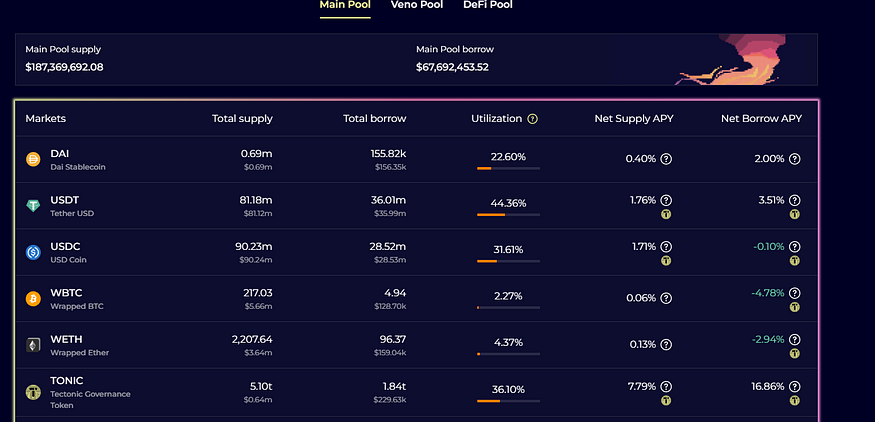Click the WBTC bitcoin icon

click(x=33, y=299)
